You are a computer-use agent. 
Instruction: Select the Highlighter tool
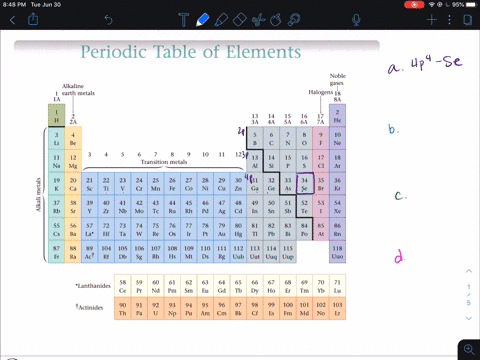pyautogui.click(x=221, y=20)
